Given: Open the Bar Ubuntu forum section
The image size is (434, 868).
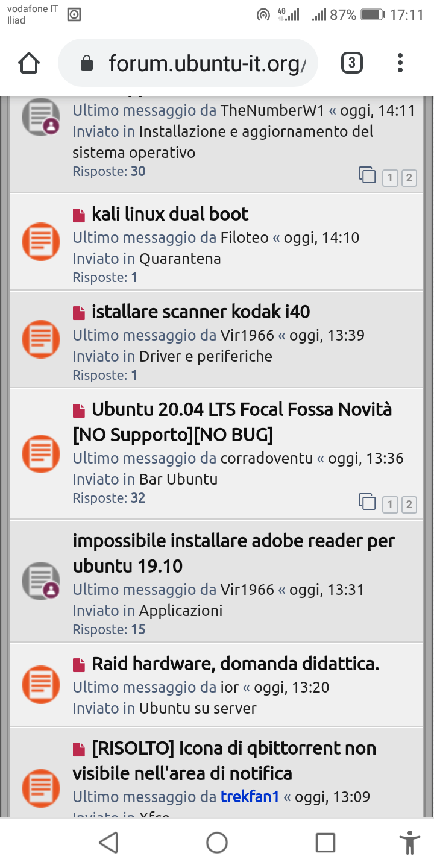Looking at the screenshot, I should click(178, 479).
